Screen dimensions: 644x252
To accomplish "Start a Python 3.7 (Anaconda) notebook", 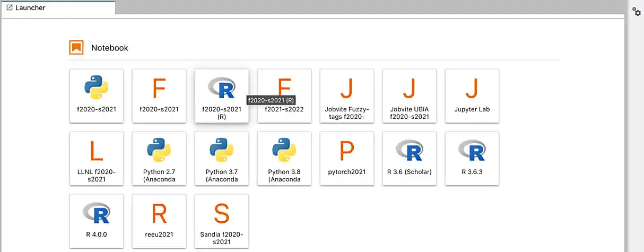I will pyautogui.click(x=222, y=158).
